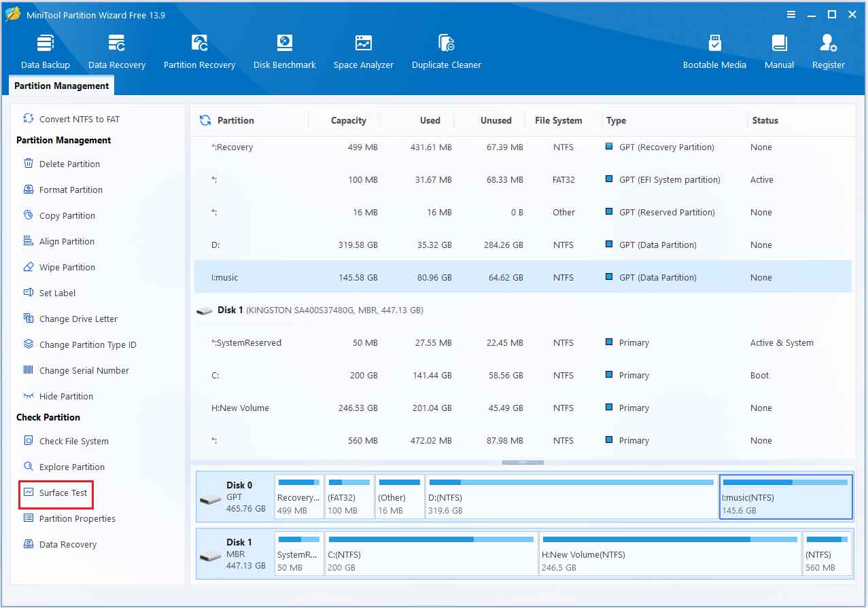
Task: Refresh the partition list icon
Action: click(x=205, y=120)
